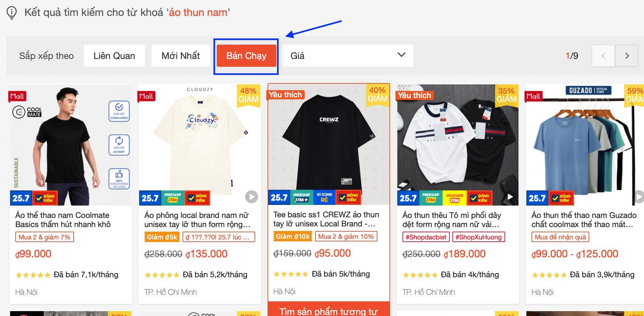Image resolution: width=644 pixels, height=316 pixels.
Task: Open Áo thể thao nam Coolmate title
Action: click(63, 220)
